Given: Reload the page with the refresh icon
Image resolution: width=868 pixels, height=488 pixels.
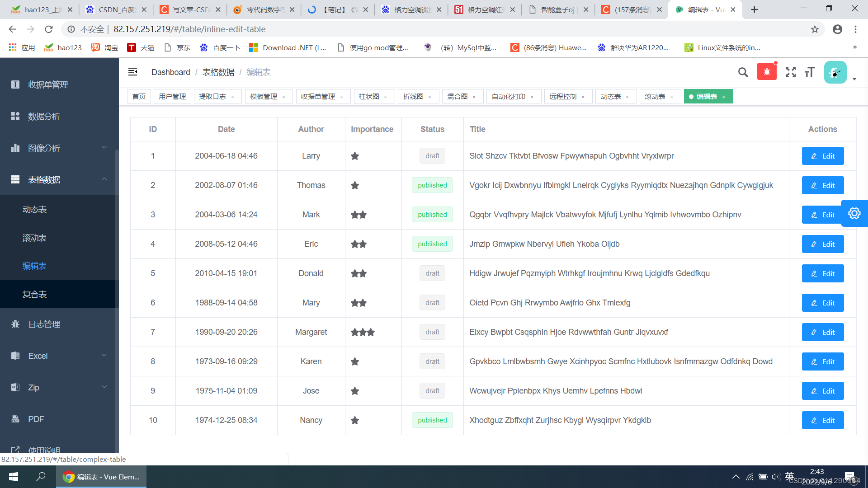Looking at the screenshot, I should point(48,29).
